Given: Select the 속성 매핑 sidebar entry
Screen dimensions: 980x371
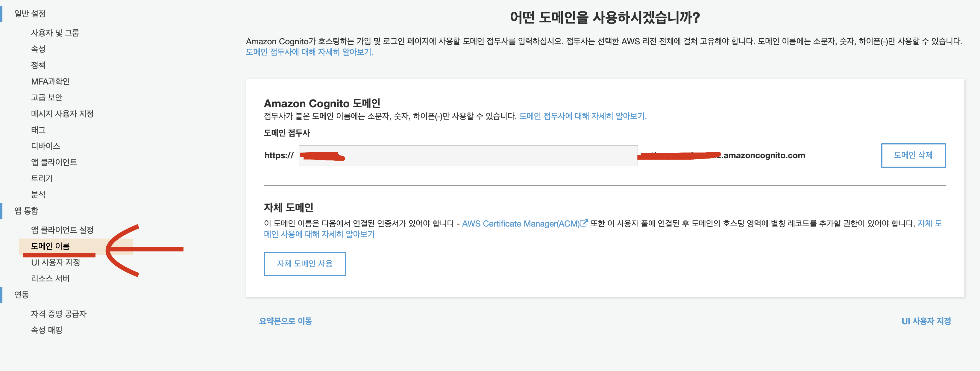Looking at the screenshot, I should point(46,330).
